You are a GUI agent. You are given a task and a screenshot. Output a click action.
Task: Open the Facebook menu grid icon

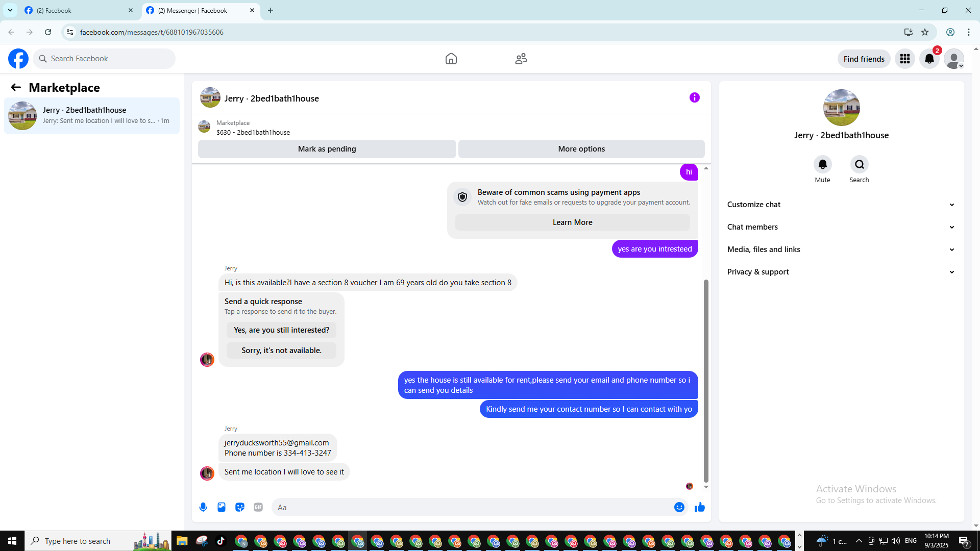point(905,59)
